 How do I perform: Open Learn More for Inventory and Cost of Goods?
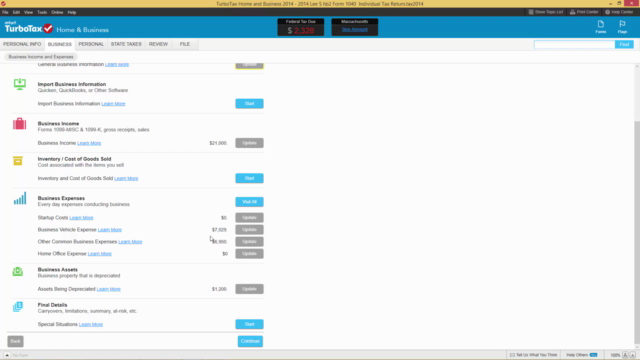[x=126, y=178]
